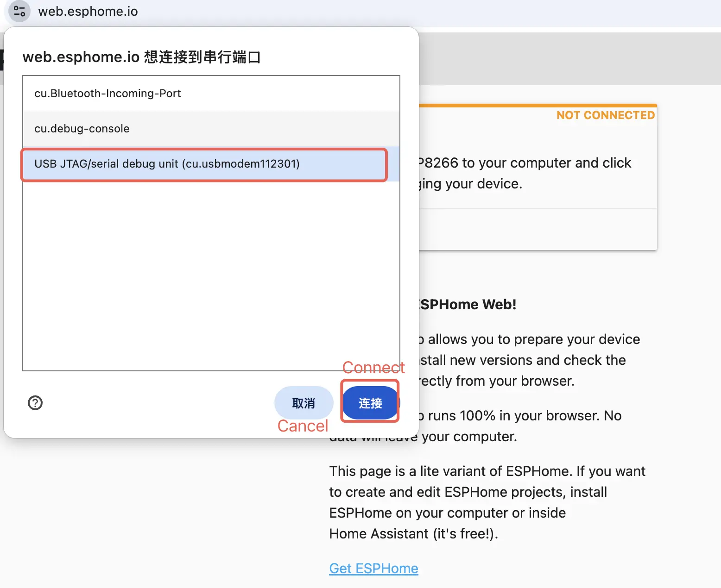Open help via the question mark icon
Image resolution: width=721 pixels, height=588 pixels.
35,403
